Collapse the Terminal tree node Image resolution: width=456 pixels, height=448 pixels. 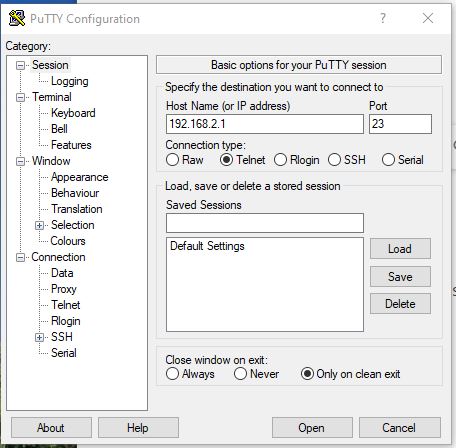(20, 97)
